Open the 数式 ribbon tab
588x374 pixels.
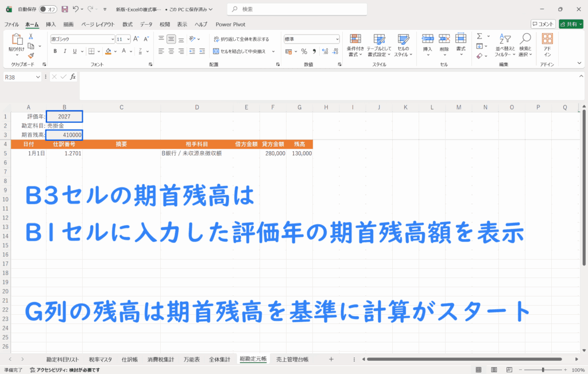pos(127,24)
